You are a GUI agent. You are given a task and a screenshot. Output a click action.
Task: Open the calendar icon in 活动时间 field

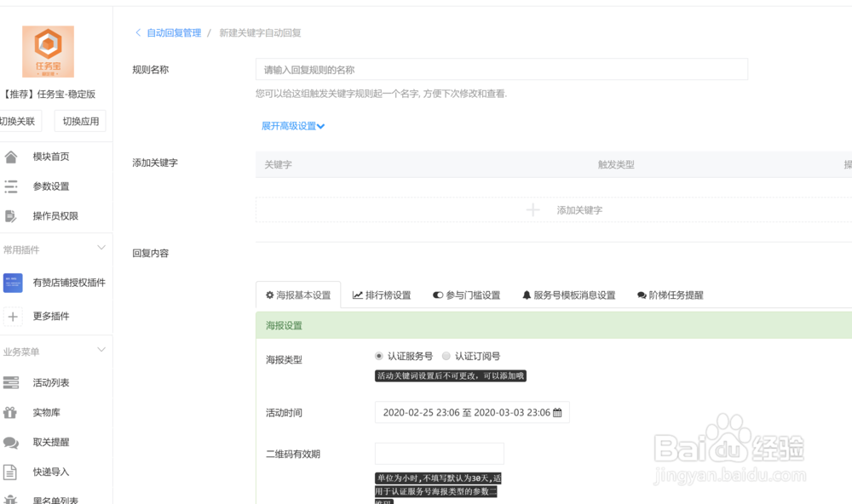click(x=556, y=411)
